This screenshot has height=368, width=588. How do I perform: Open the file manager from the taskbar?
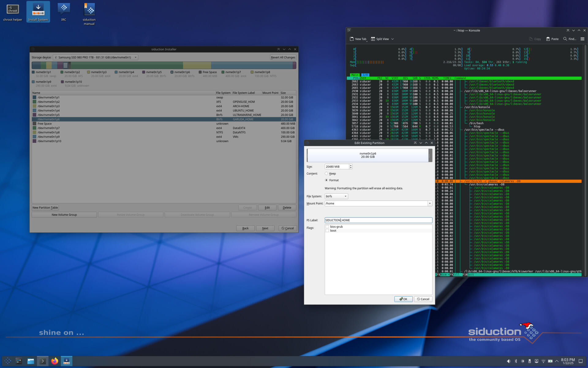click(31, 361)
